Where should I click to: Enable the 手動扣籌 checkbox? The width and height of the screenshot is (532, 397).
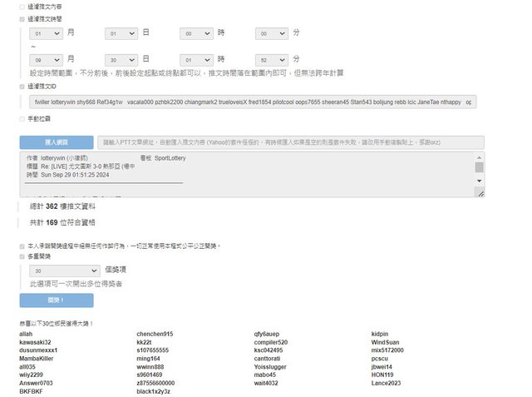pos(22,119)
